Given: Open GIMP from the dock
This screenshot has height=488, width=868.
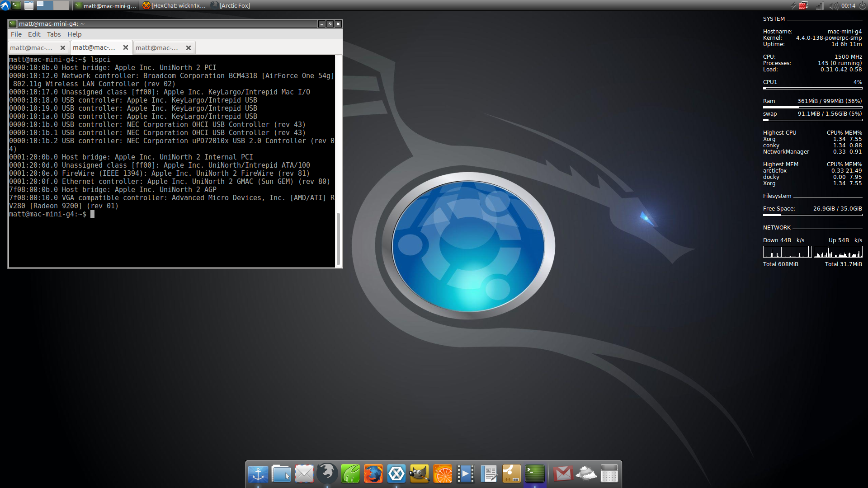Looking at the screenshot, I should click(x=420, y=474).
